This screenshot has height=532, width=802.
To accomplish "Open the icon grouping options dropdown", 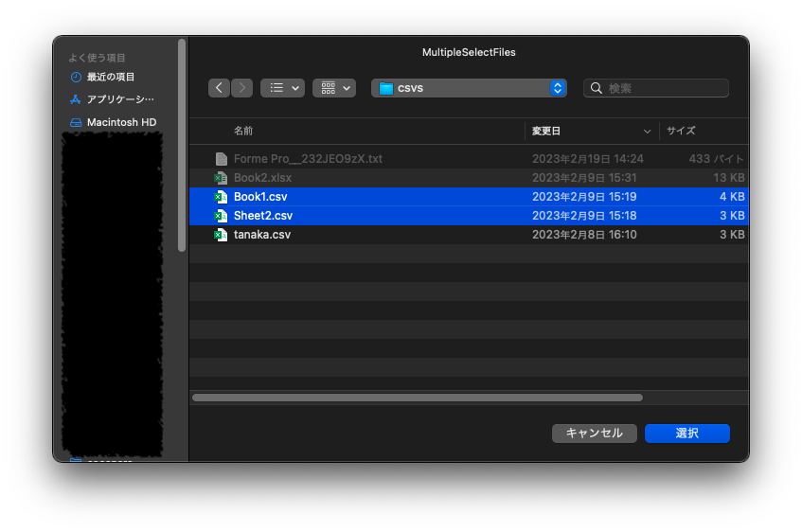I will (333, 88).
